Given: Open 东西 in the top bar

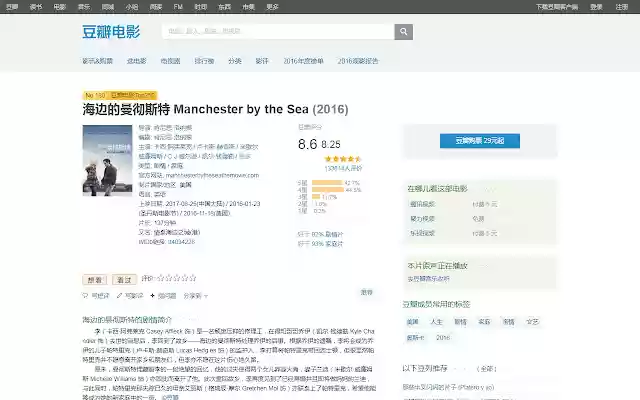Looking at the screenshot, I should 224,7.
